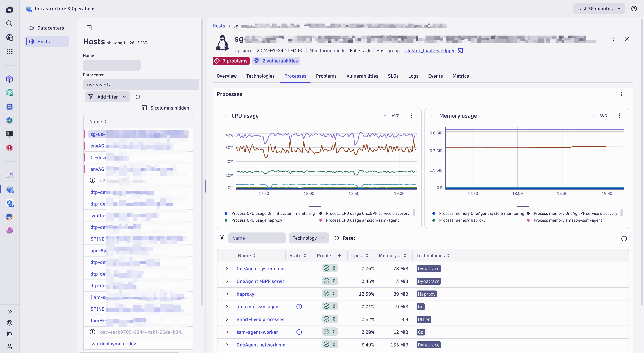Screen dimensions: 644x353
Task: Click the Dynatrace logo icon top left
Action: [9, 9]
